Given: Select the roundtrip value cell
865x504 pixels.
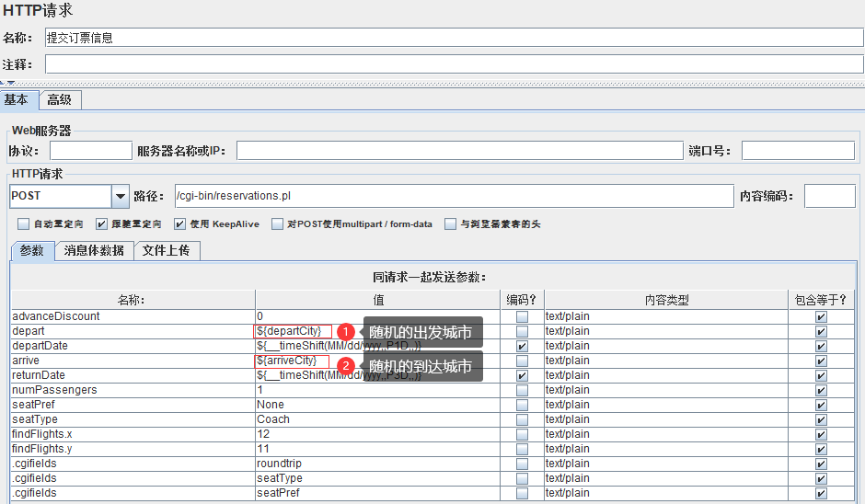Looking at the screenshot, I should point(378,464).
